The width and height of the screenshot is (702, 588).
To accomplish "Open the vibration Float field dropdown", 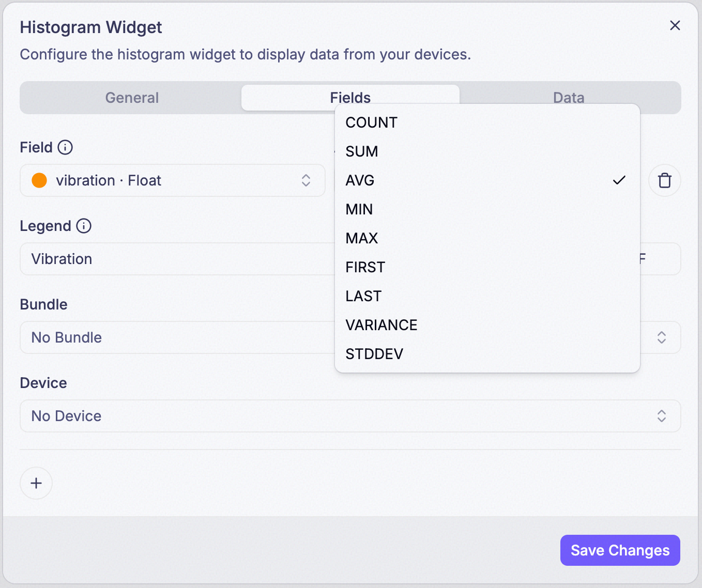I will click(x=173, y=180).
